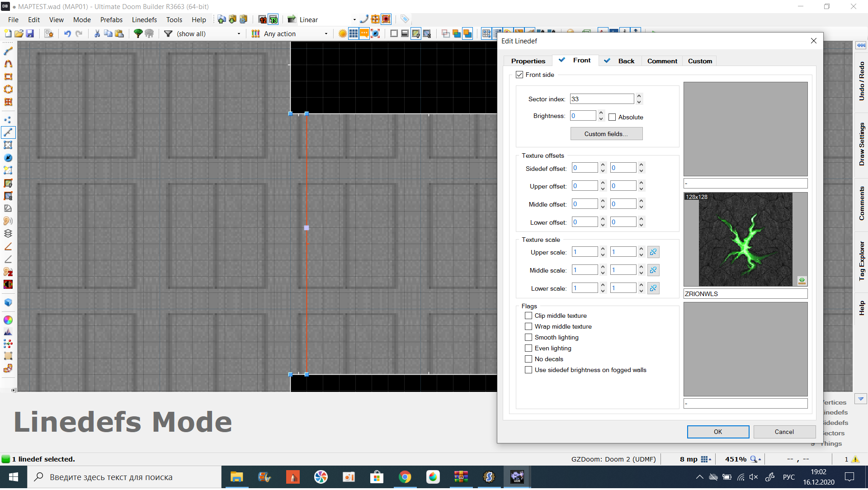
Task: Select the Draw Lines tool in the sidebar
Action: tap(8, 51)
